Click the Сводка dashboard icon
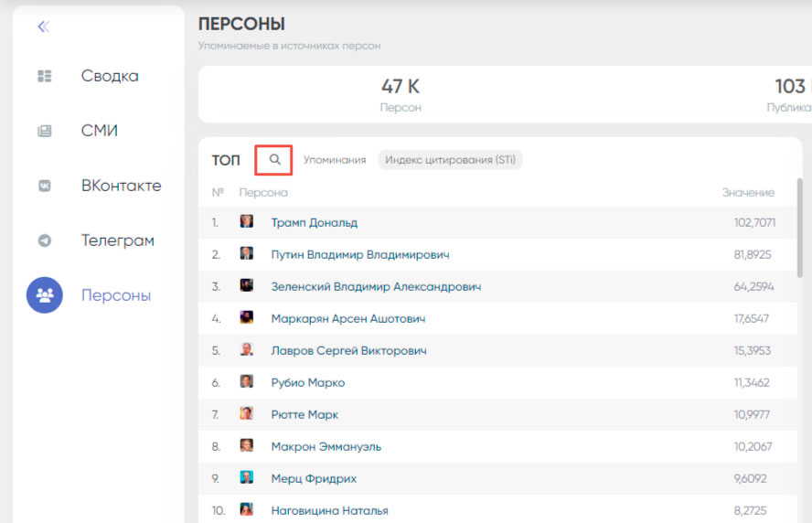Screen dimensions: 812x523 pyautogui.click(x=44, y=76)
